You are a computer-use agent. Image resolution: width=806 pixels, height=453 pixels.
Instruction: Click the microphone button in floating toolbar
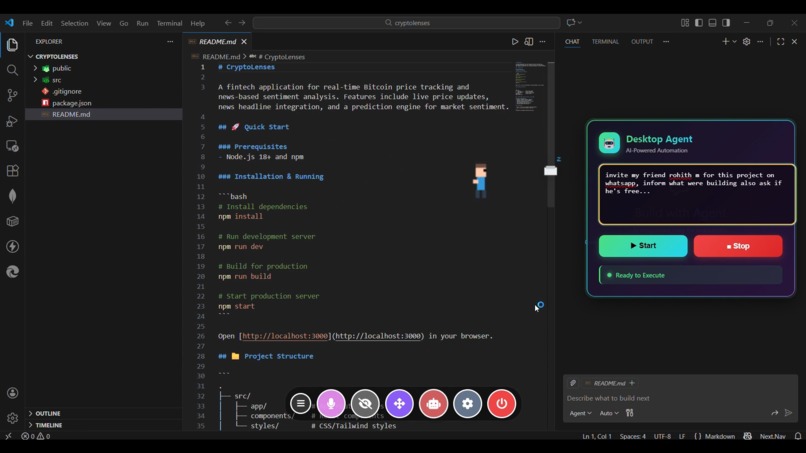coord(331,404)
